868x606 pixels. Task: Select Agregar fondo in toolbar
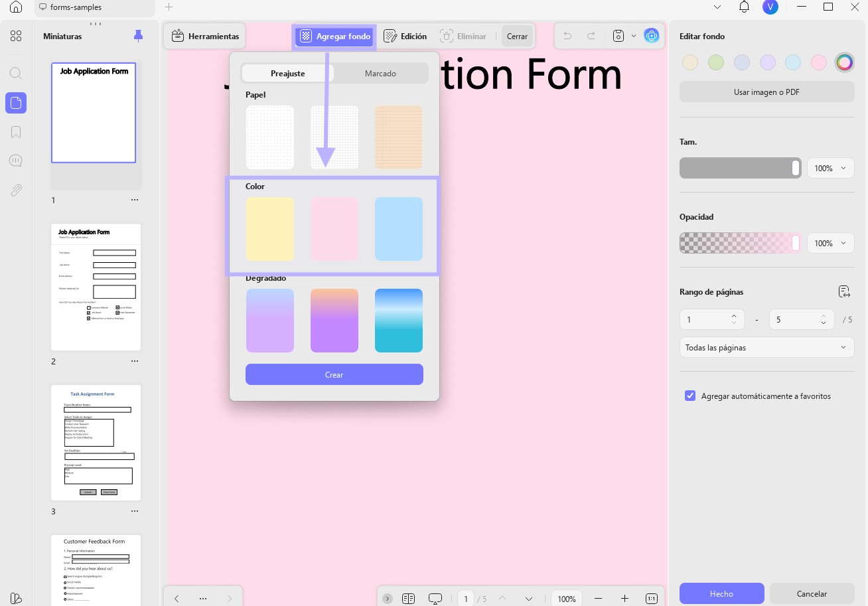[x=334, y=36]
